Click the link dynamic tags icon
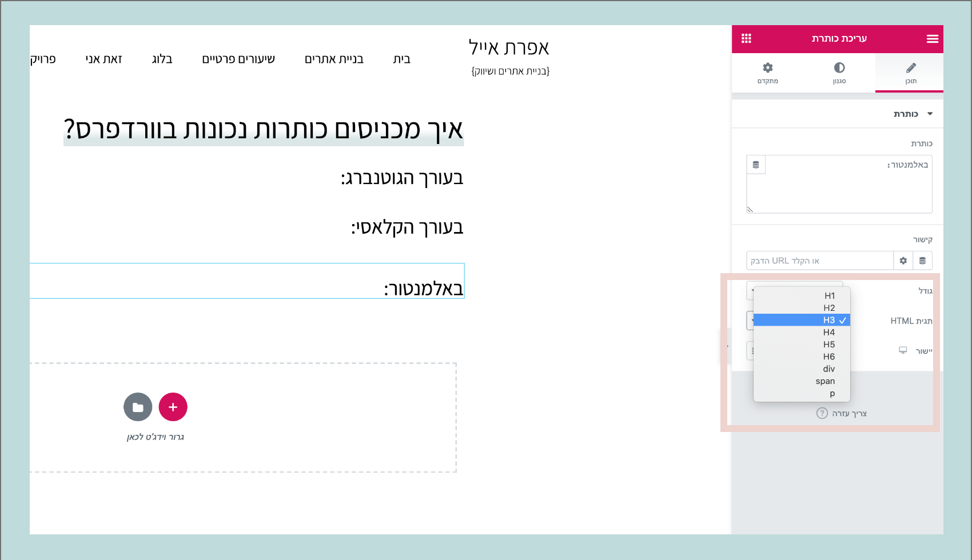 (922, 261)
